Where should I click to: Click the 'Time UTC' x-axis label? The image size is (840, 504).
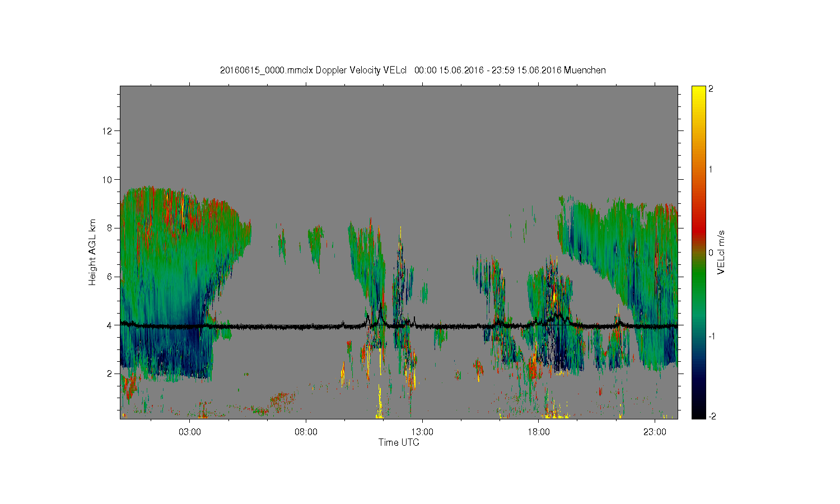pos(399,442)
